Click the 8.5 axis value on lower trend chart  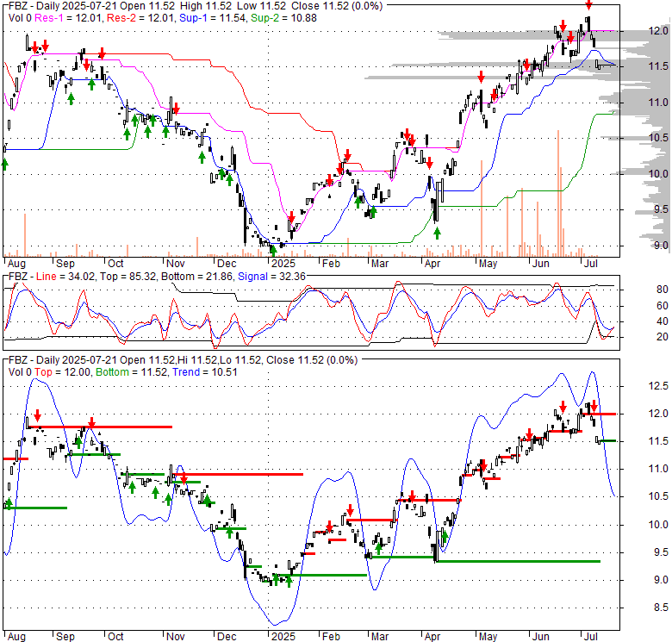[x=660, y=608]
